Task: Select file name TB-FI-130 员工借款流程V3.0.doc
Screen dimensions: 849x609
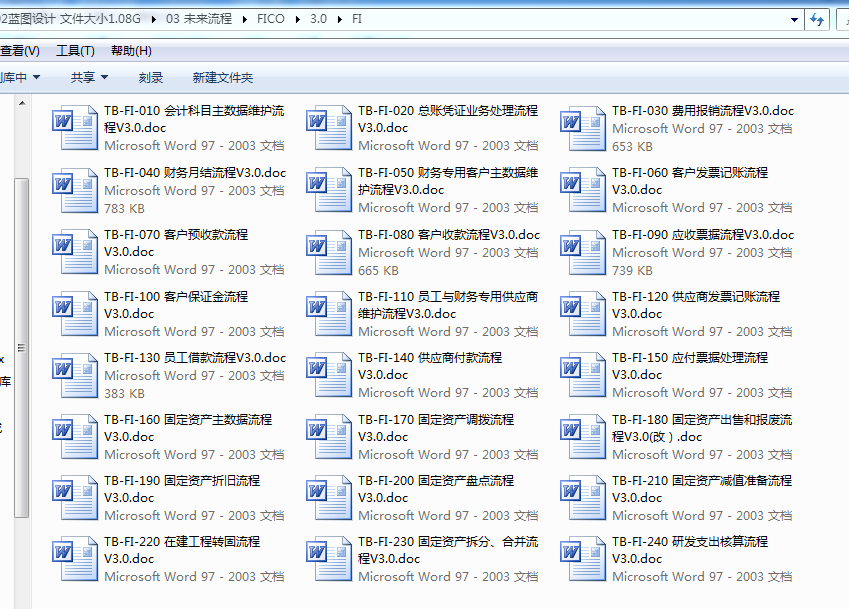Action: click(195, 358)
